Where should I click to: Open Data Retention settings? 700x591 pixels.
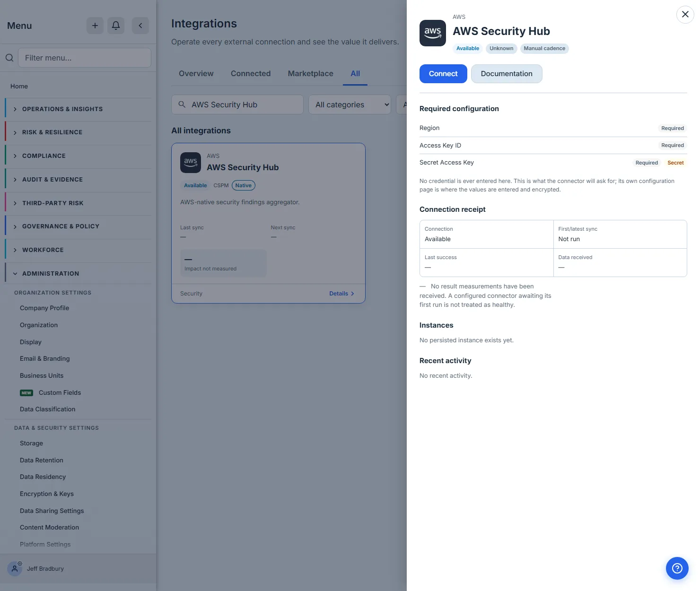[x=42, y=461]
